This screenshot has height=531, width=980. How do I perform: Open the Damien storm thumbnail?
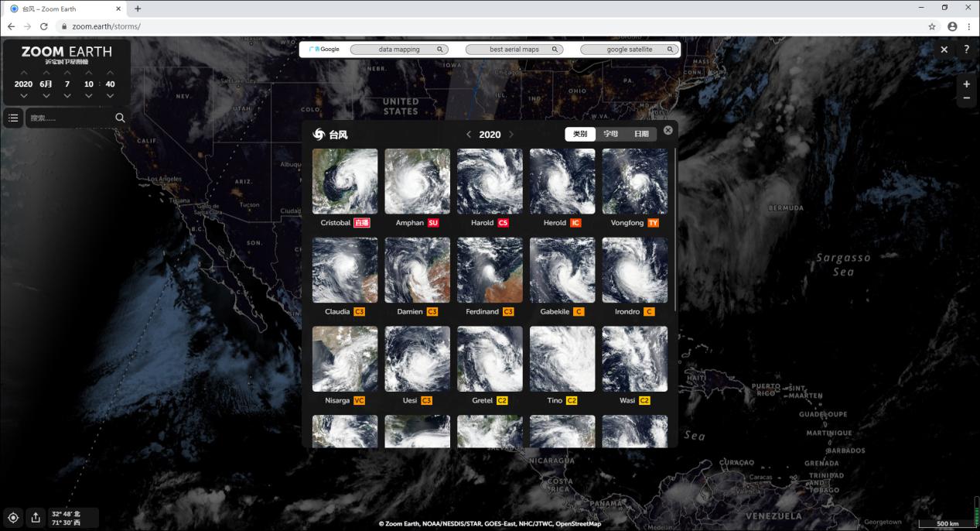click(x=417, y=270)
